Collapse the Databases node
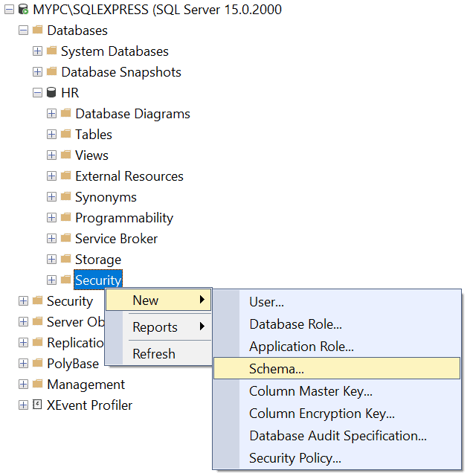This screenshot has height=476, width=470. [23, 30]
